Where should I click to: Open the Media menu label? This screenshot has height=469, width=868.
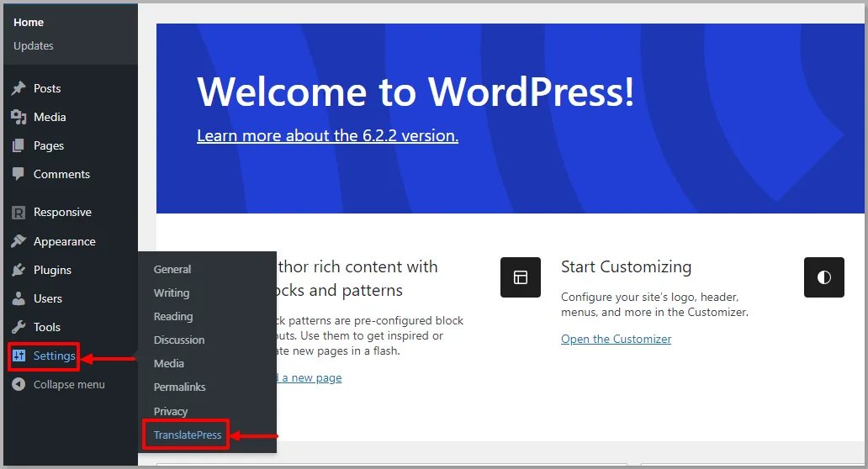[x=50, y=118]
